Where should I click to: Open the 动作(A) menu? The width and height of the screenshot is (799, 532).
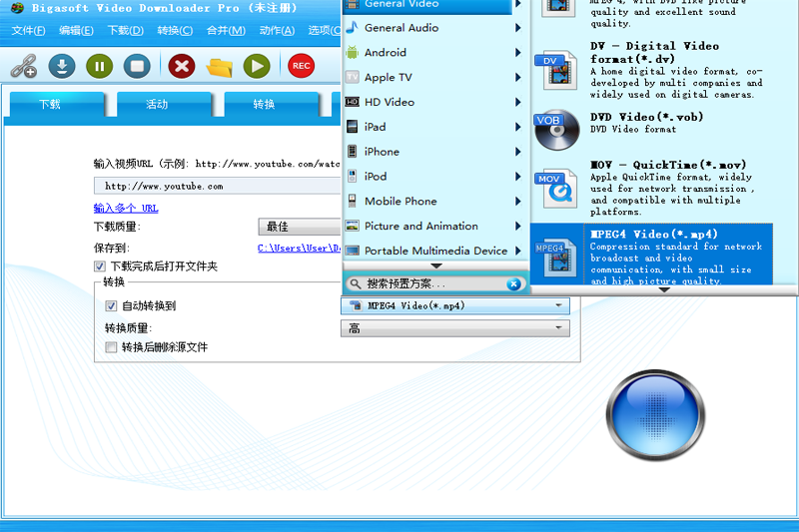point(277,31)
